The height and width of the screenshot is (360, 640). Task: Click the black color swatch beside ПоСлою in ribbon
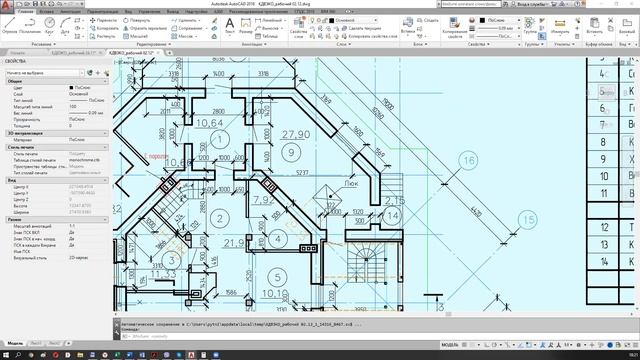coord(482,20)
